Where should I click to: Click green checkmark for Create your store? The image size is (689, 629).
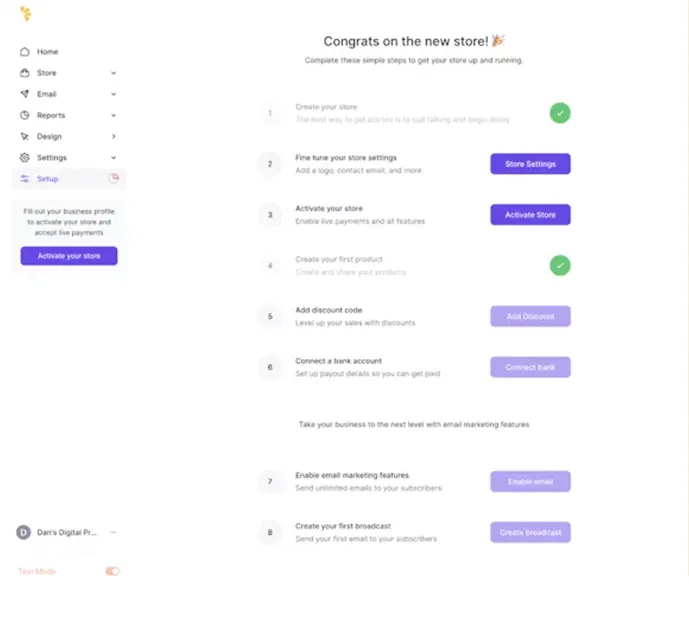[560, 113]
